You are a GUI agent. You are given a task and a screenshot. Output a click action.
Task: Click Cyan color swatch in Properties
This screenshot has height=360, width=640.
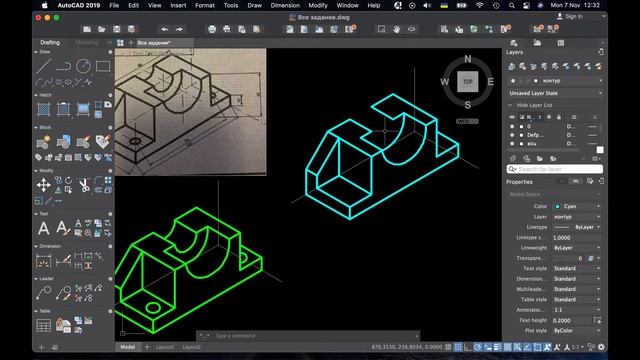[557, 207]
